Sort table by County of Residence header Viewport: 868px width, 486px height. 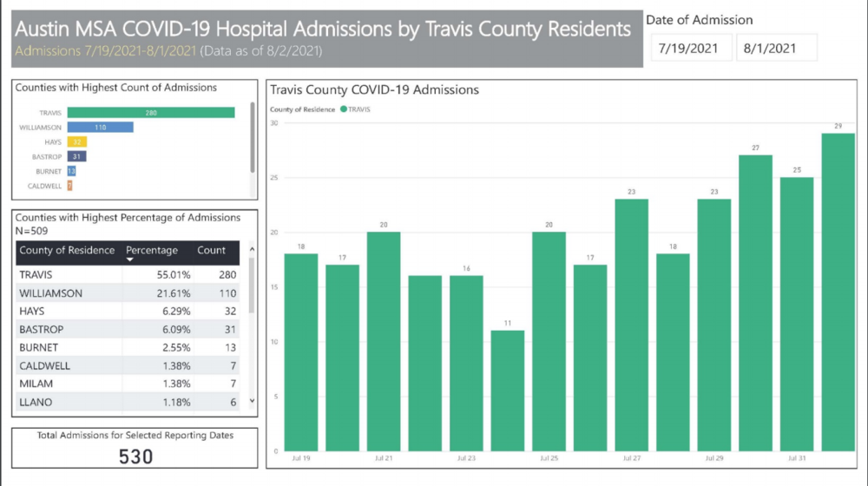pos(67,250)
